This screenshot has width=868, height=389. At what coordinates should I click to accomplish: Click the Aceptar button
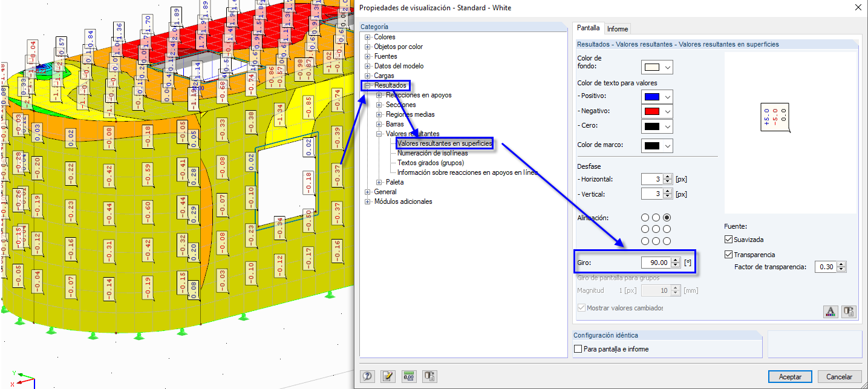coord(790,376)
